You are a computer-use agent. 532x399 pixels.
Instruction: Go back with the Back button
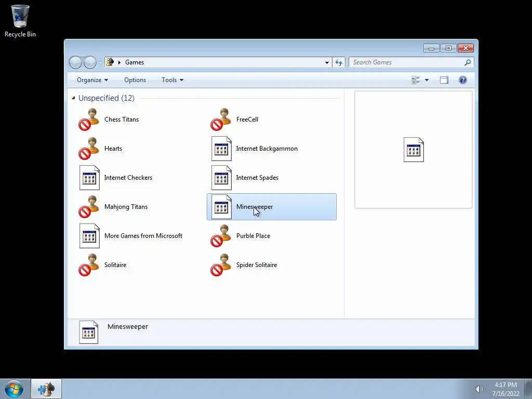(75, 62)
